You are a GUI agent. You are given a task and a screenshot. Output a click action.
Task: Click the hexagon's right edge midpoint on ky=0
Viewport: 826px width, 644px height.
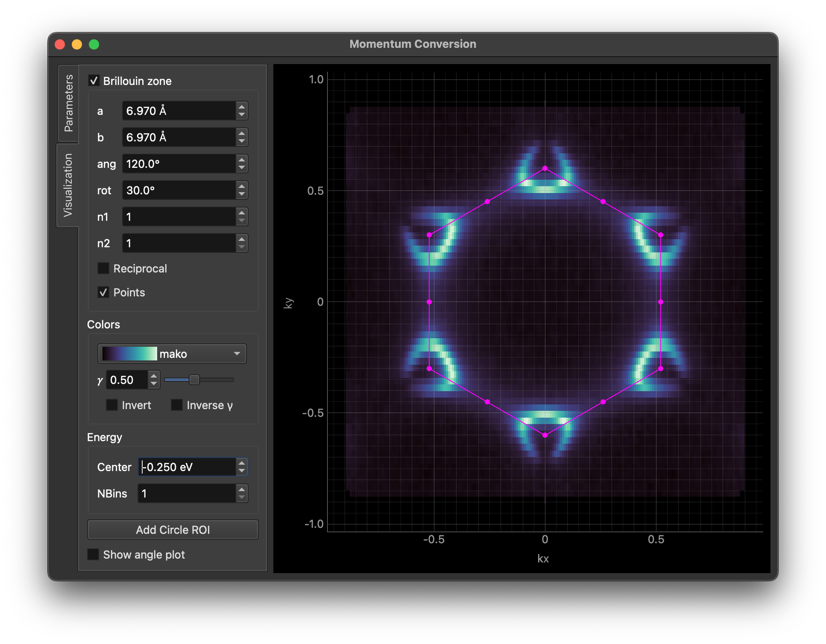point(661,302)
